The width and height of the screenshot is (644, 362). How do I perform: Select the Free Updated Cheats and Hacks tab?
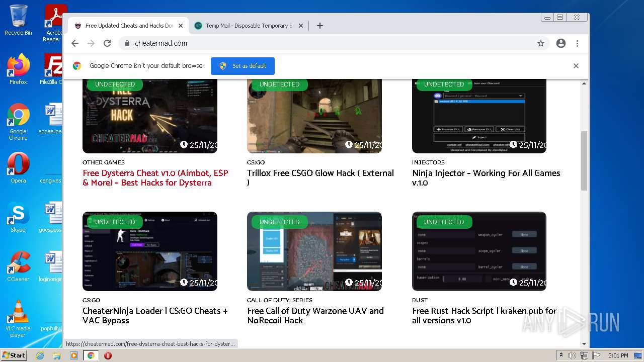pyautogui.click(x=129, y=26)
